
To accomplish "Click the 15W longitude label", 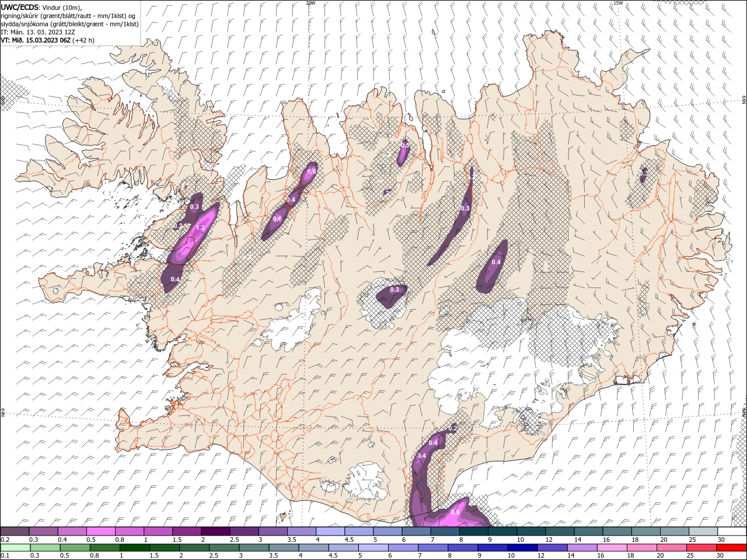I will click(x=619, y=3).
